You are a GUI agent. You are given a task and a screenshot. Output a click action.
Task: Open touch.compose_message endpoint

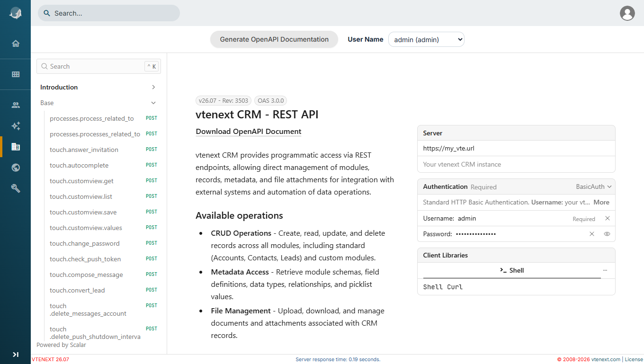(86, 275)
